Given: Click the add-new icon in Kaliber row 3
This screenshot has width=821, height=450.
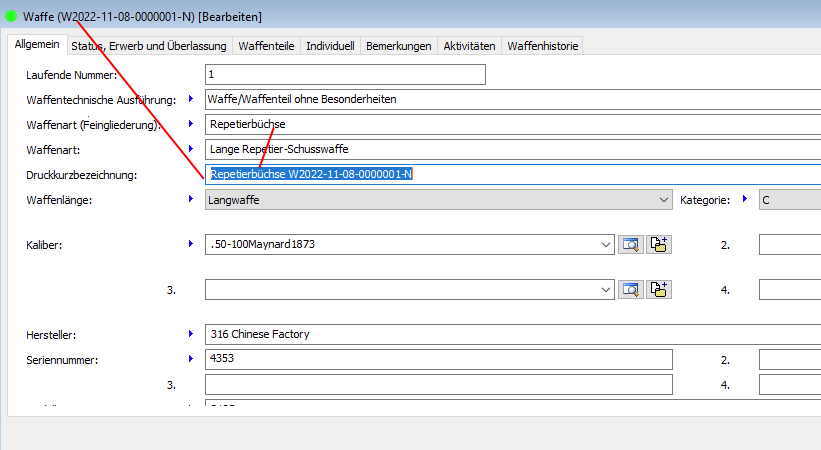Looking at the screenshot, I should coord(658,289).
